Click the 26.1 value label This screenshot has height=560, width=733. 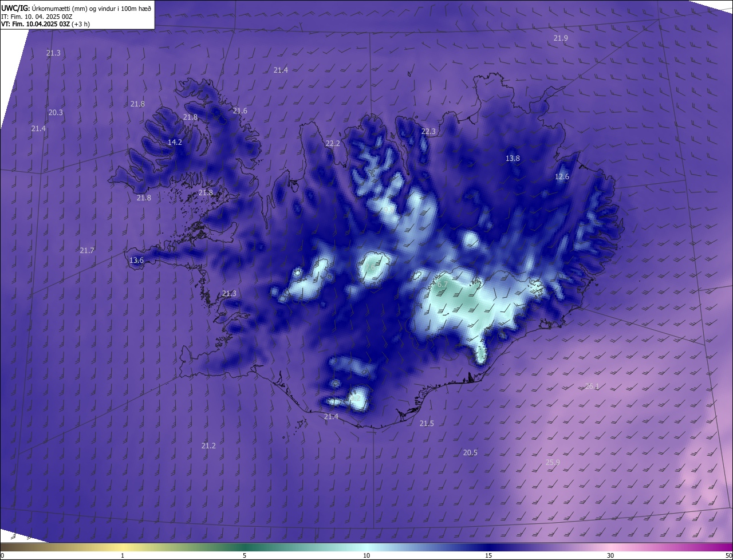[592, 387]
